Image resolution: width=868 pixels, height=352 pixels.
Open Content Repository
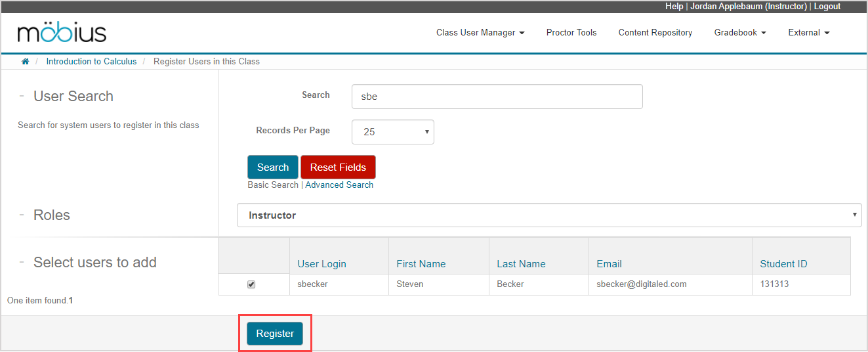tap(655, 33)
